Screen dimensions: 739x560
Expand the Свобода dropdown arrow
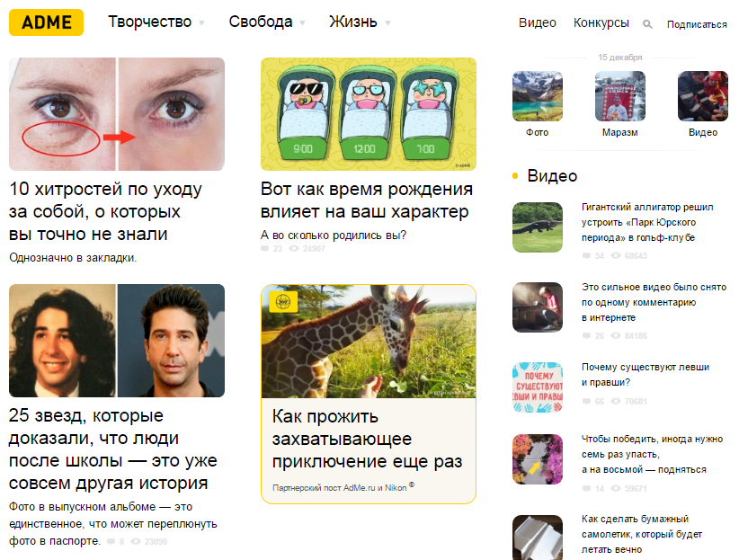click(303, 22)
